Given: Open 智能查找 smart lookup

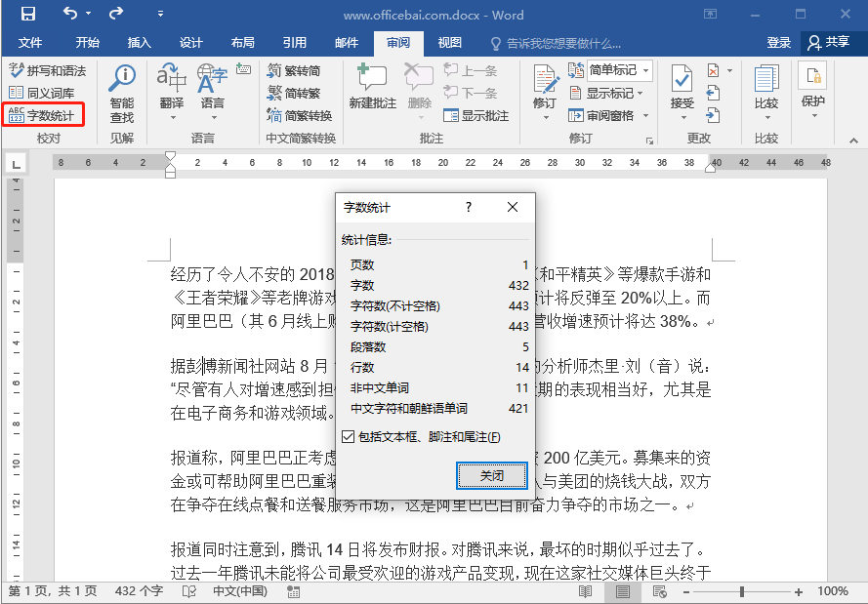Looking at the screenshot, I should [x=122, y=94].
